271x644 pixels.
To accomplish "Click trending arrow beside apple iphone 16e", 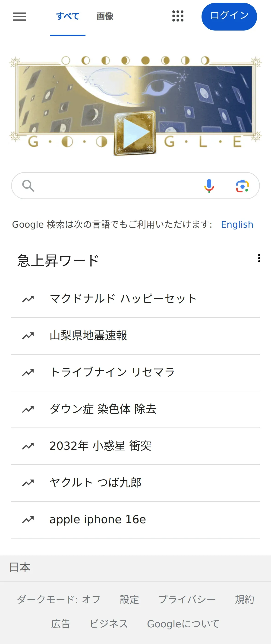I will (28, 520).
